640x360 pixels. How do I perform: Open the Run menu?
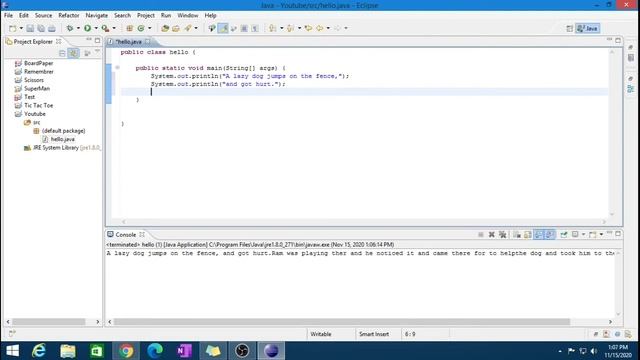[x=166, y=15]
